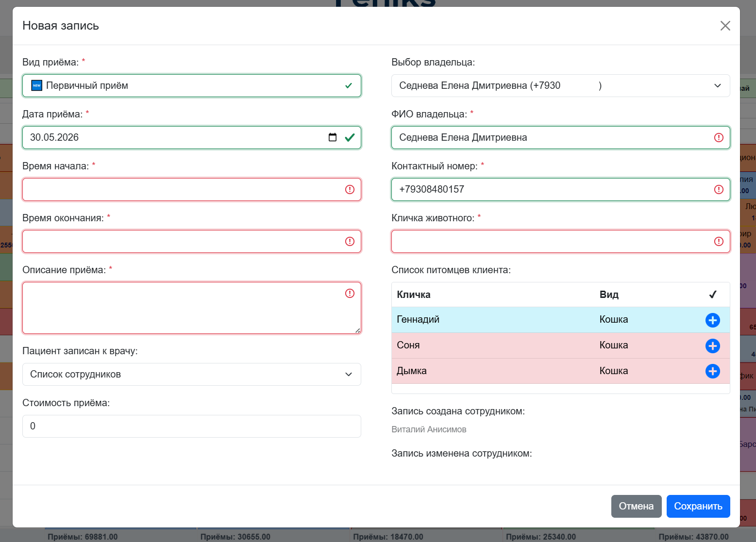Click error icon in Описание приёма field
This screenshot has width=756, height=542.
click(x=350, y=293)
